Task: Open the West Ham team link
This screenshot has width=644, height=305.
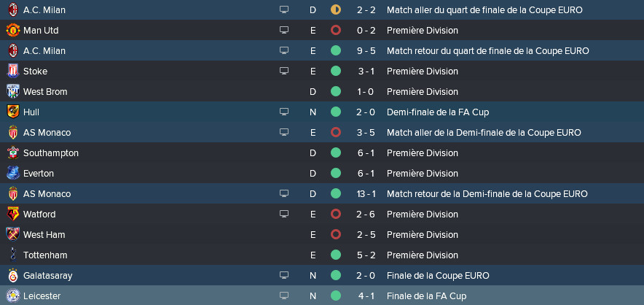Action: click(x=44, y=235)
